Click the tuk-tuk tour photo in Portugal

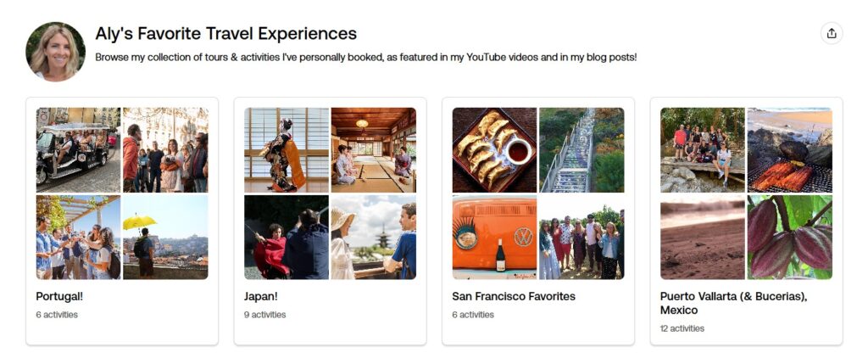coord(78,149)
